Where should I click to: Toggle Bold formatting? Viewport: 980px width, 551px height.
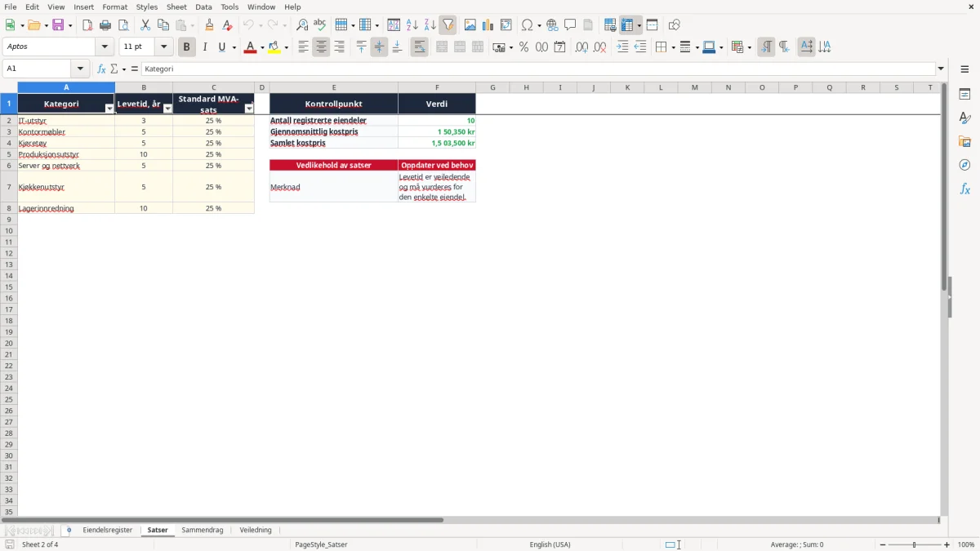pos(186,47)
